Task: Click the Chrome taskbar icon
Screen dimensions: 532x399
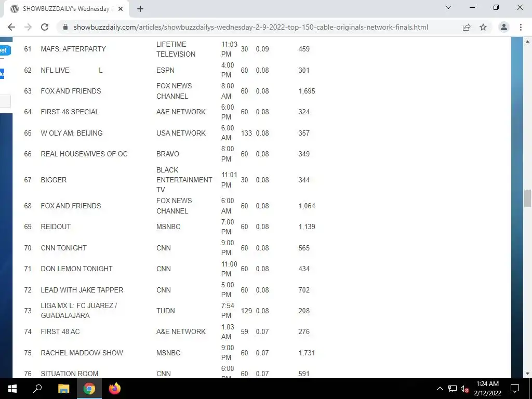Action: 89,389
